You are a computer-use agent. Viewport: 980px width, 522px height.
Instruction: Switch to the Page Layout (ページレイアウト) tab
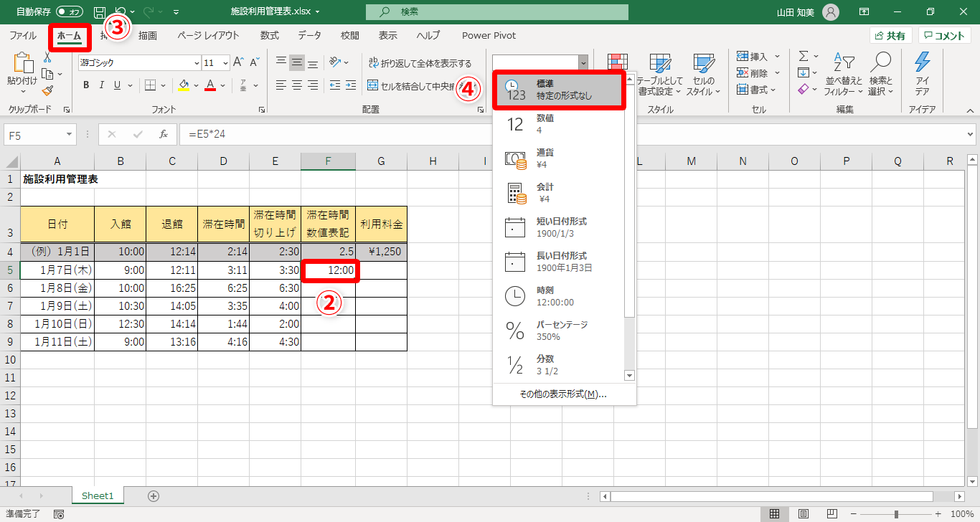[208, 35]
